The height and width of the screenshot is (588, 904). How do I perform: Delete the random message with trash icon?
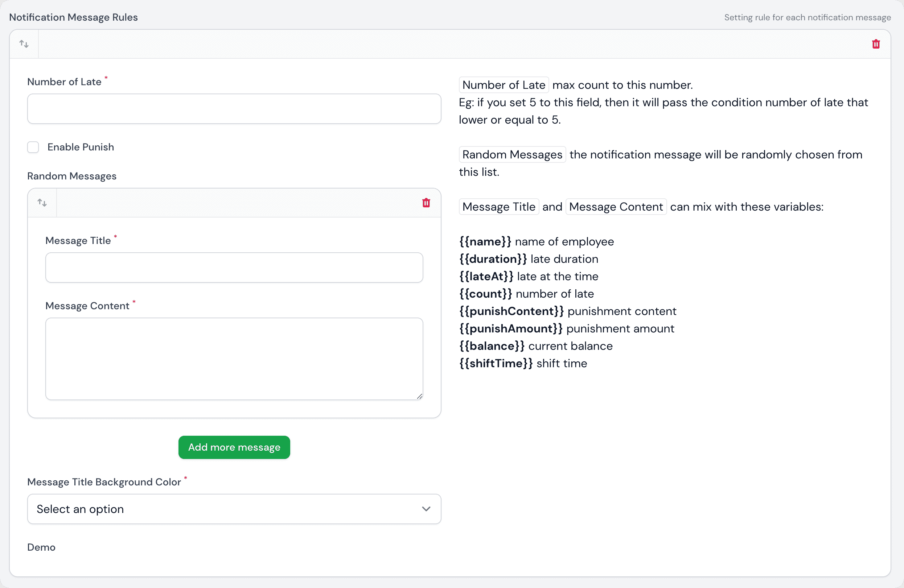pos(426,203)
